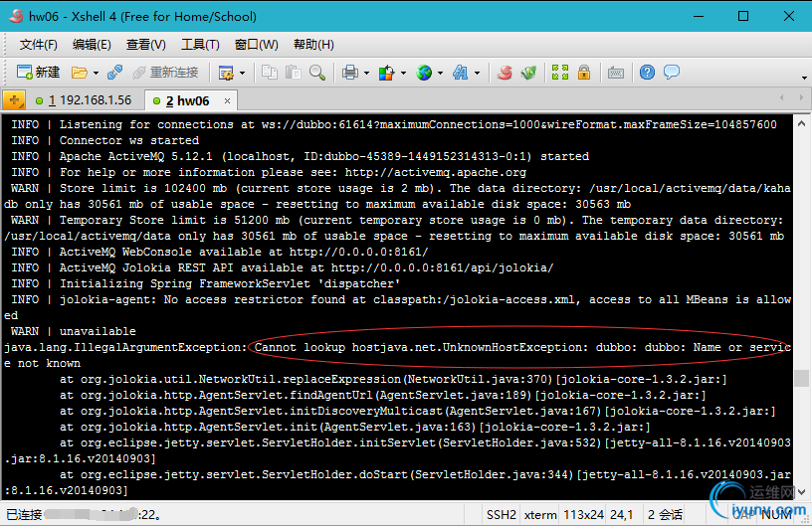Click the tab scroll left arrow
Screen dimensions: 812x526
coord(782,97)
